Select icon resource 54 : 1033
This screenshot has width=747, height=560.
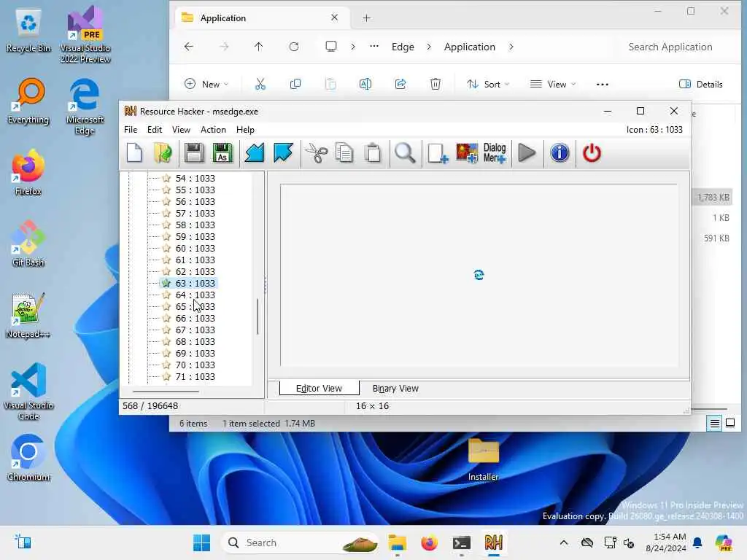point(195,178)
